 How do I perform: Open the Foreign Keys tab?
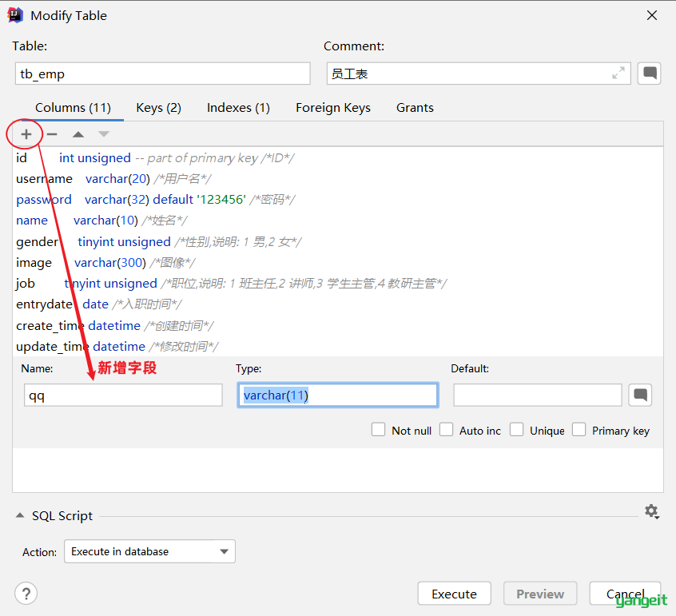tap(333, 108)
